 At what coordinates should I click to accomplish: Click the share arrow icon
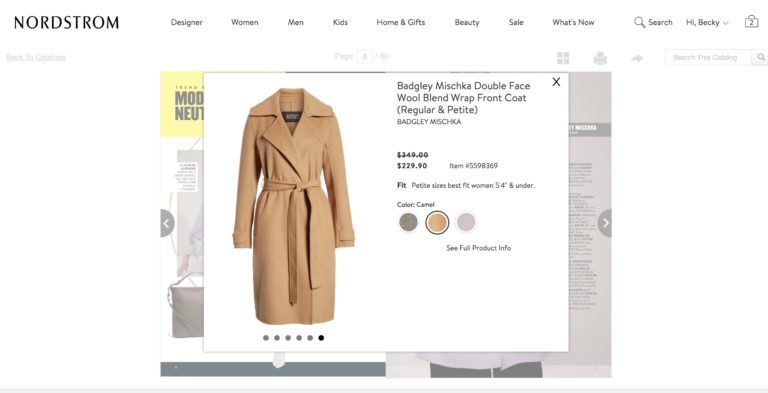pos(637,58)
